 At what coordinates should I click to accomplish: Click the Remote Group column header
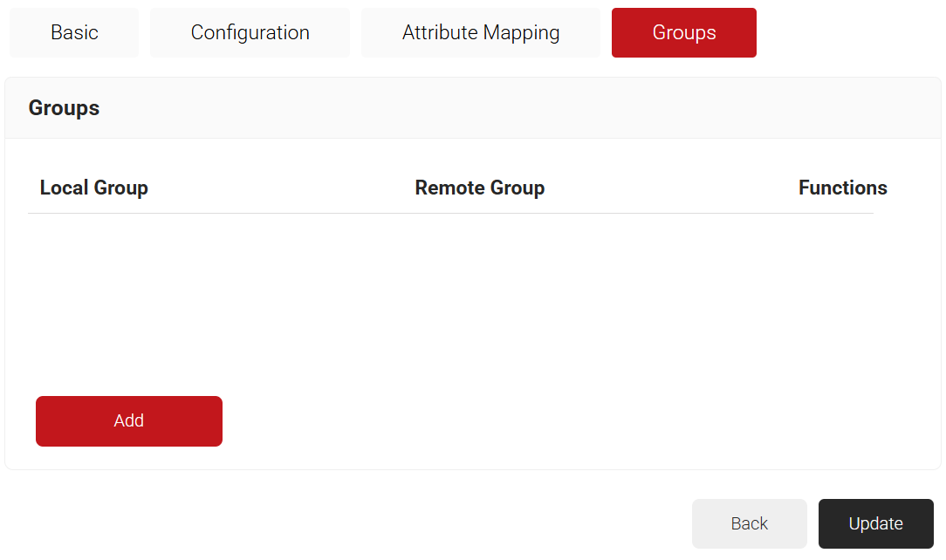coord(479,188)
